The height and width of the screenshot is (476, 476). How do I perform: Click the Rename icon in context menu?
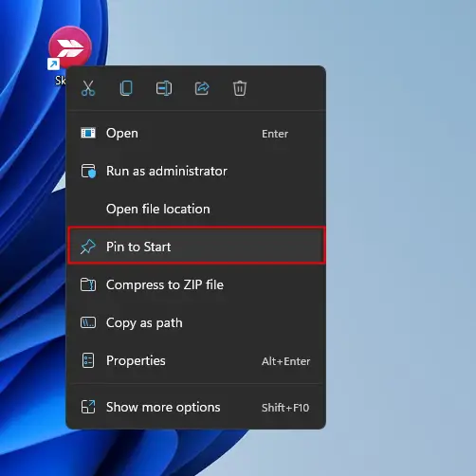[164, 88]
